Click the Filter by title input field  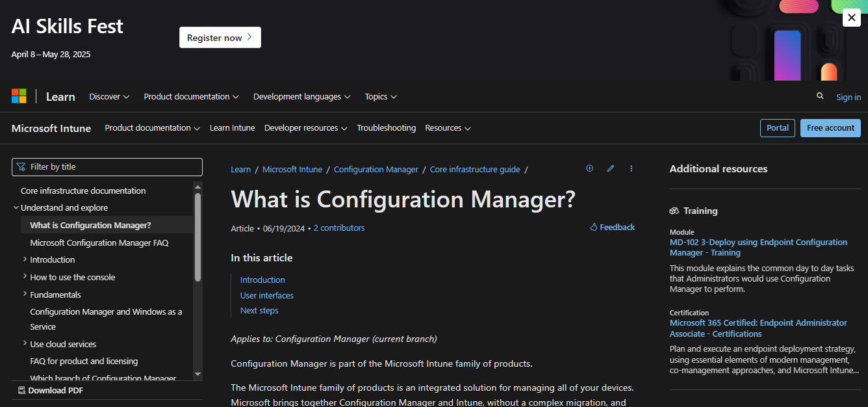tap(107, 167)
